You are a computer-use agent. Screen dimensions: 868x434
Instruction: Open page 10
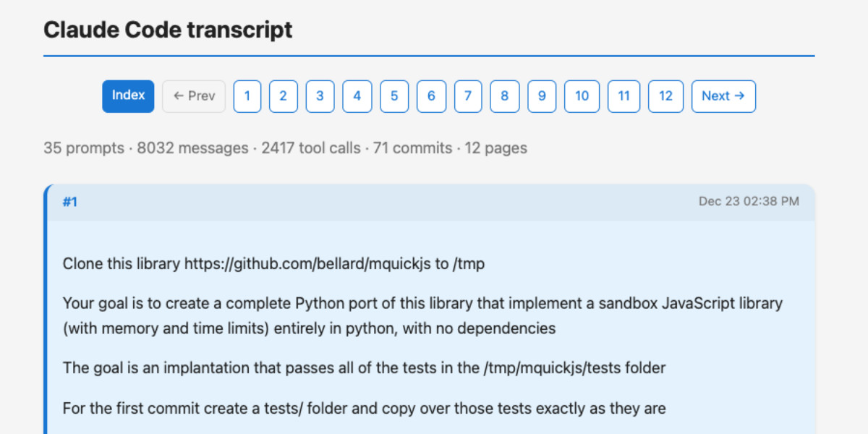pyautogui.click(x=581, y=96)
